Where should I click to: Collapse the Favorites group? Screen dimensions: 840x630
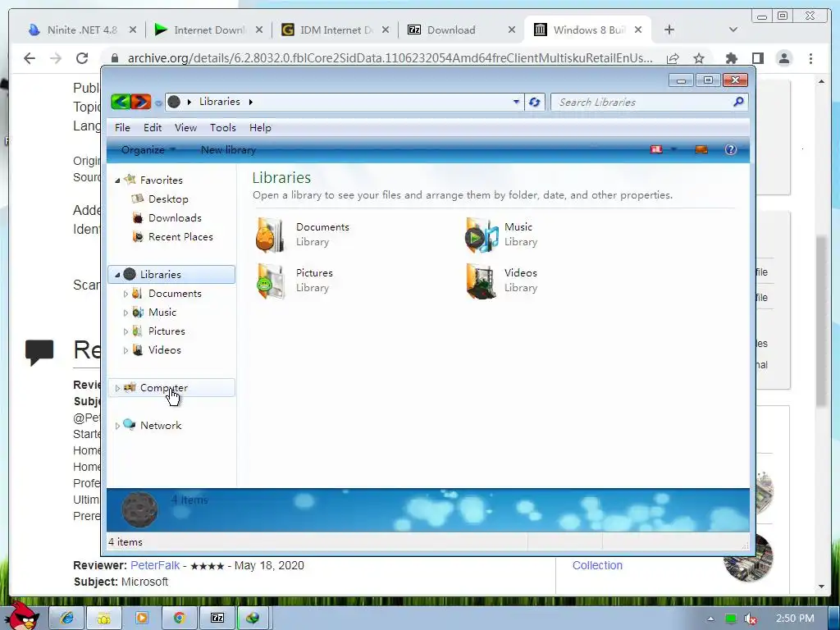click(x=117, y=180)
